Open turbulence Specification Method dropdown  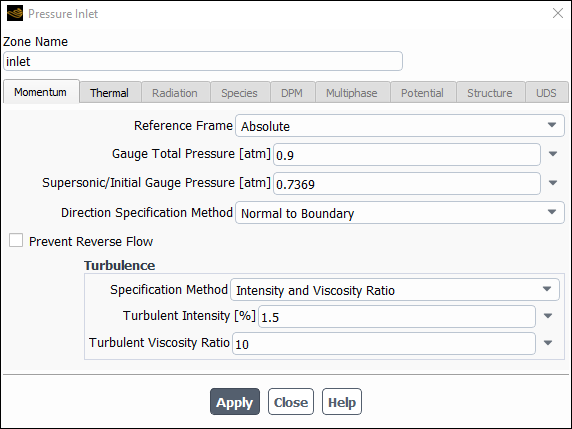point(395,290)
